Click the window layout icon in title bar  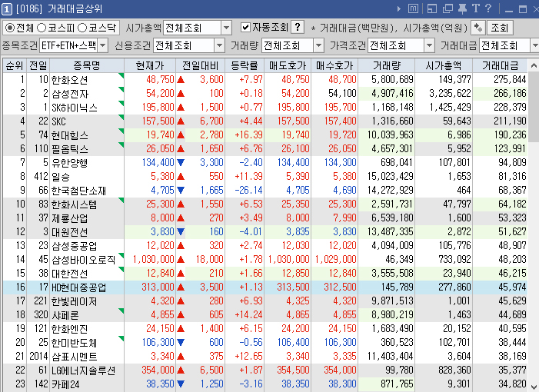(432, 8)
